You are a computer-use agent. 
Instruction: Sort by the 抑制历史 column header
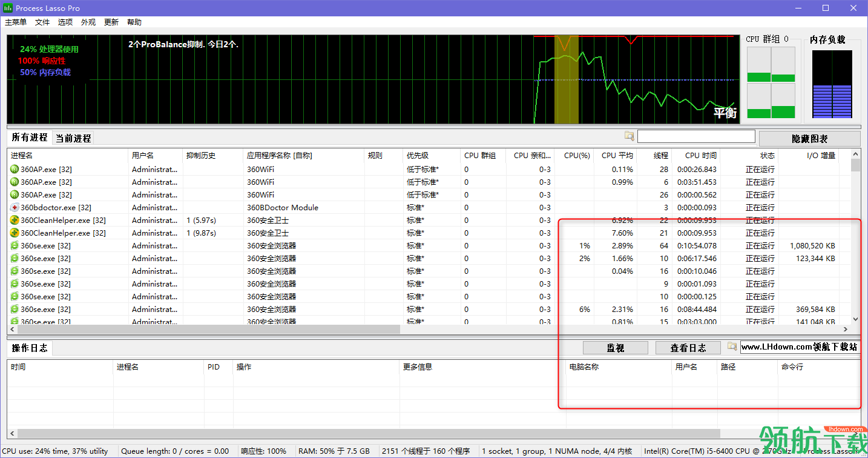[213, 156]
